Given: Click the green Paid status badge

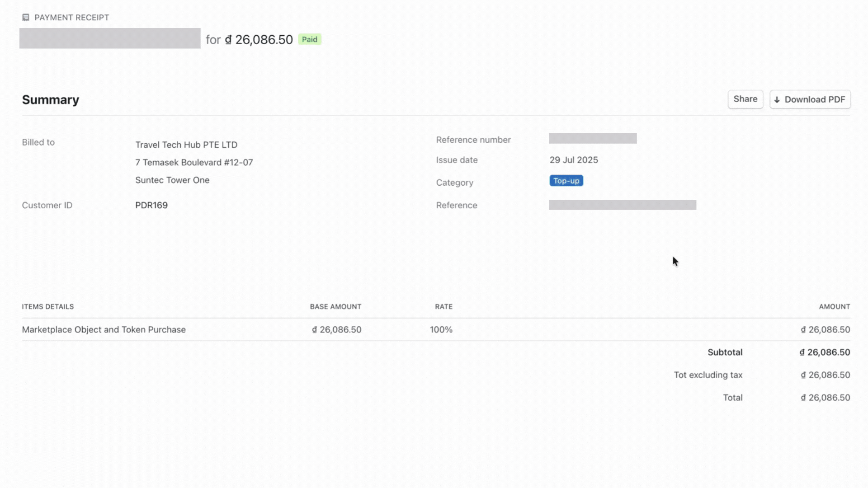Looking at the screenshot, I should click(x=310, y=39).
